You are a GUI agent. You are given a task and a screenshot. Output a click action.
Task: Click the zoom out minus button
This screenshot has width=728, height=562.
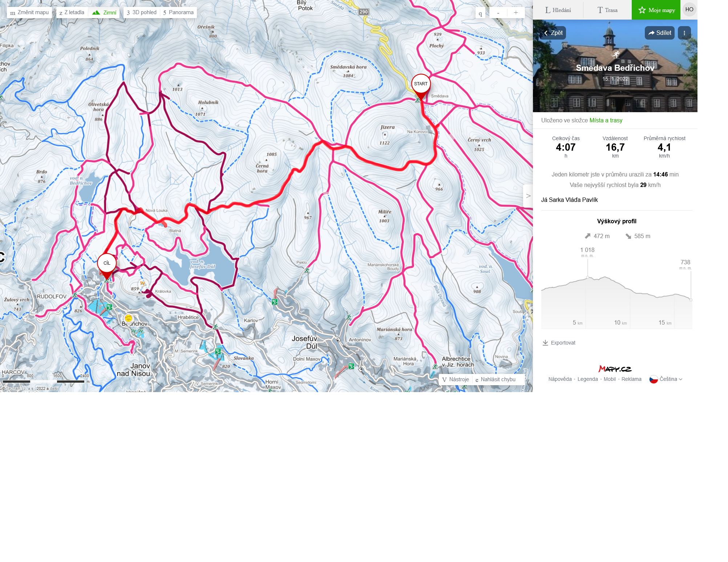[498, 13]
